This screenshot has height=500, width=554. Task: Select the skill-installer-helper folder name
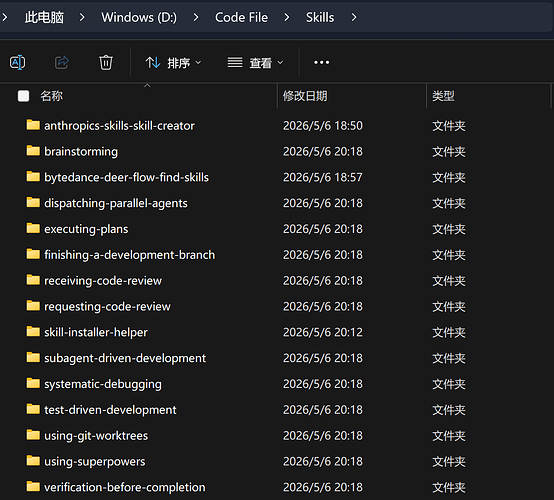pyautogui.click(x=96, y=332)
